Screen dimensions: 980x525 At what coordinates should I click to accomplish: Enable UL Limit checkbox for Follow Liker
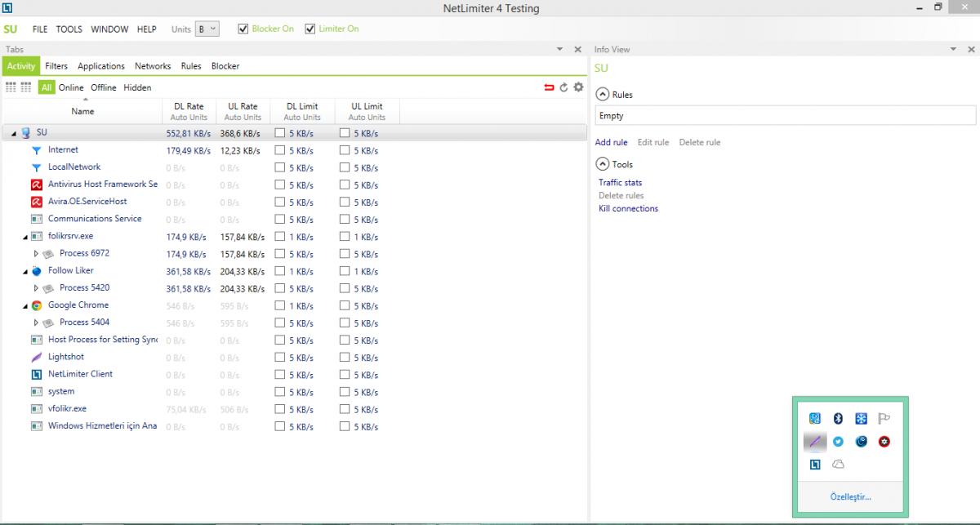(345, 271)
